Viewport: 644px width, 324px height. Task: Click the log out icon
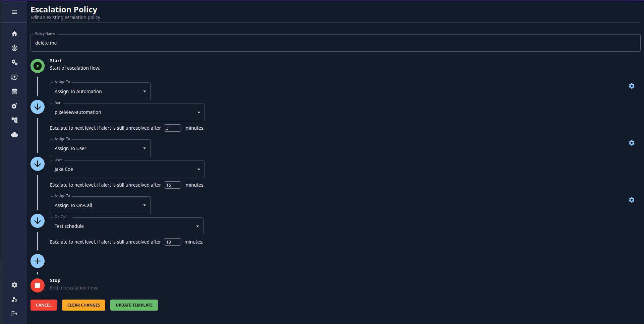click(14, 314)
